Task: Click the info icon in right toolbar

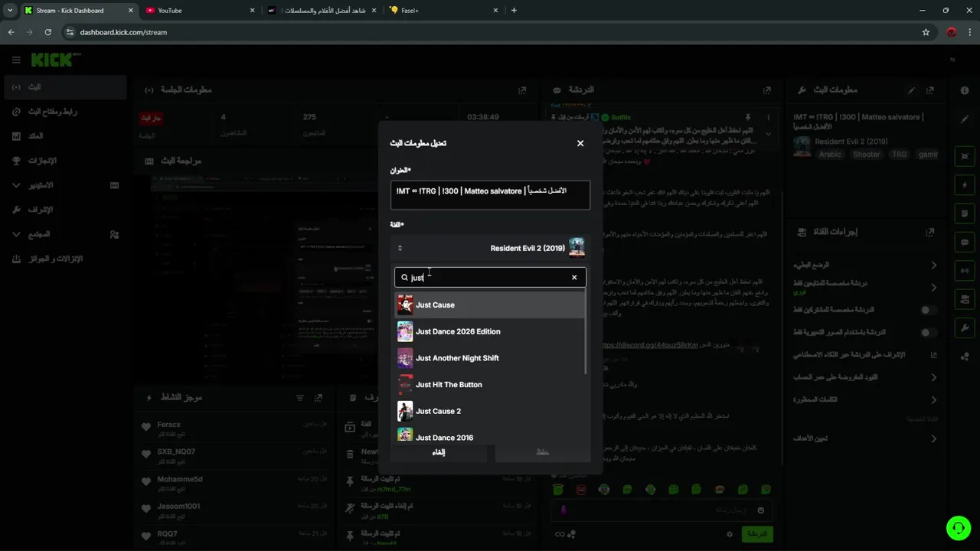Action: [965, 90]
